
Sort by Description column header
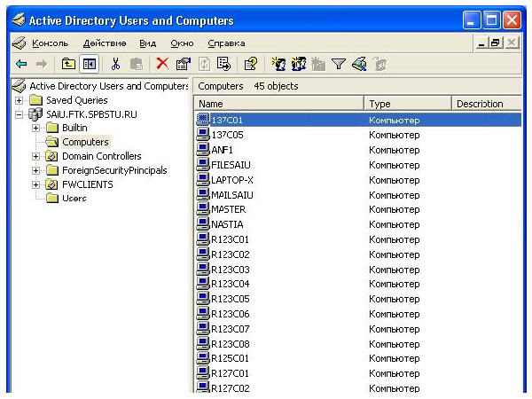(x=487, y=104)
